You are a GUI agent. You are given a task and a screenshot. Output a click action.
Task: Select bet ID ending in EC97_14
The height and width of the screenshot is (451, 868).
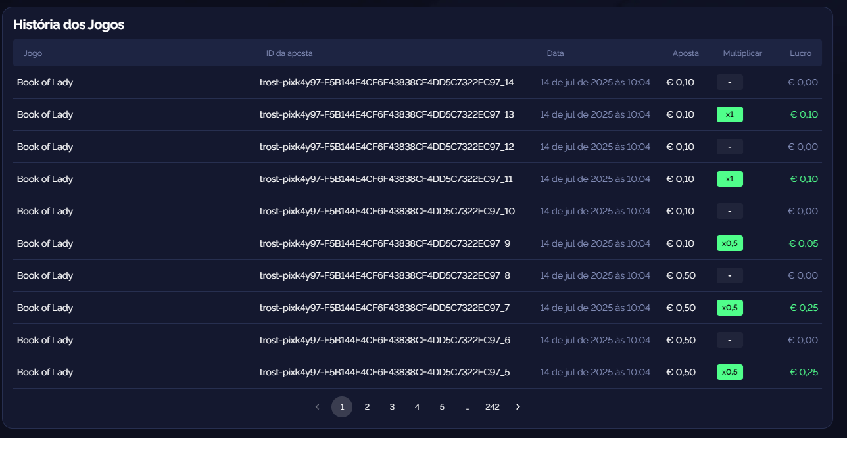[x=387, y=82]
